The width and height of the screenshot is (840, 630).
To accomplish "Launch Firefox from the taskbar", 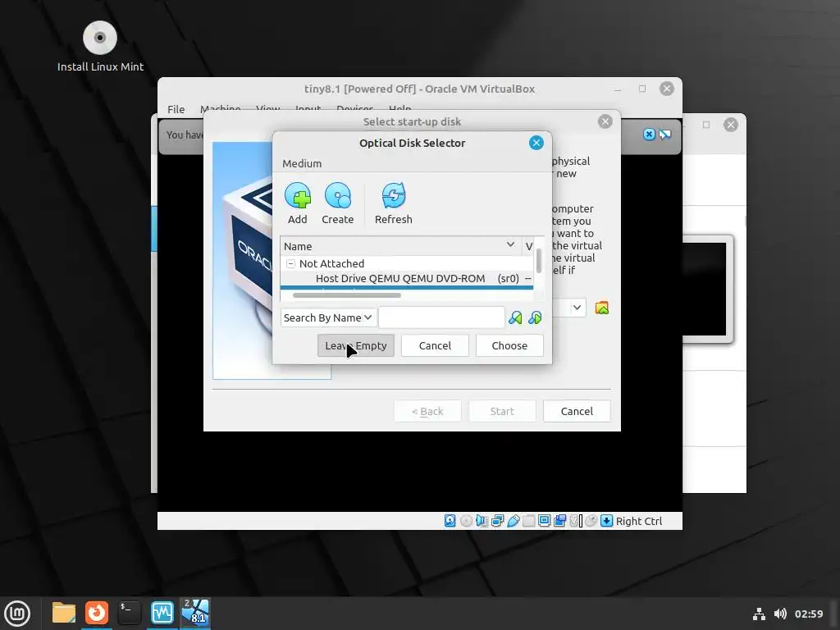I will 97,613.
